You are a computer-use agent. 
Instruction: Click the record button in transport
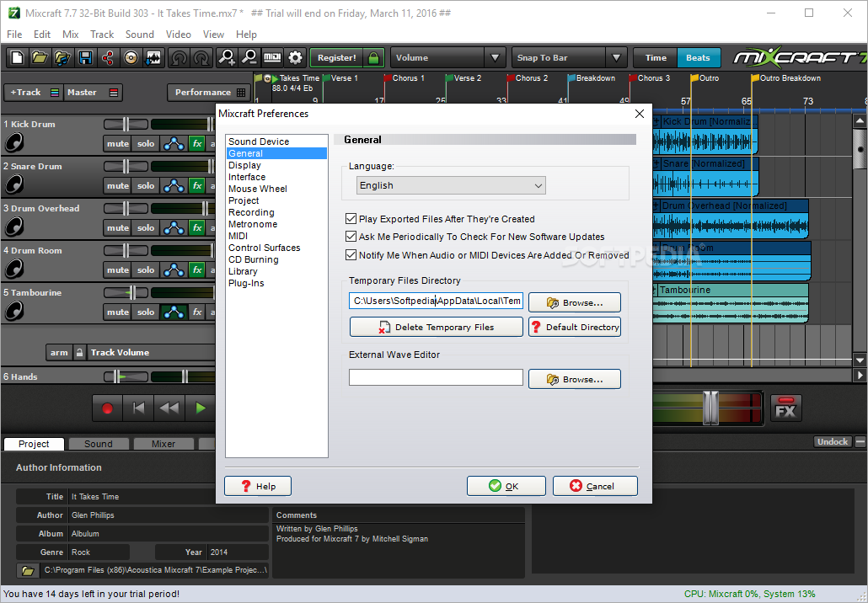pyautogui.click(x=107, y=408)
